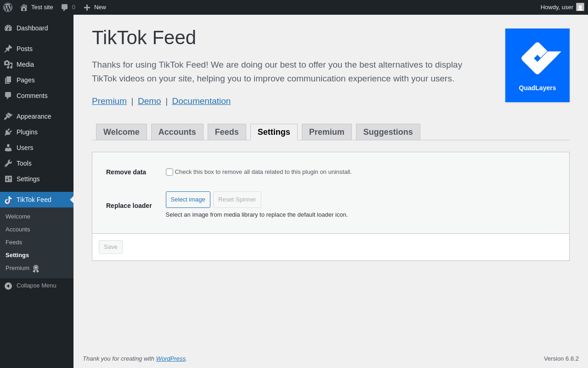The height and width of the screenshot is (368, 588).
Task: Click the user avatar in admin bar
Action: [x=580, y=7]
